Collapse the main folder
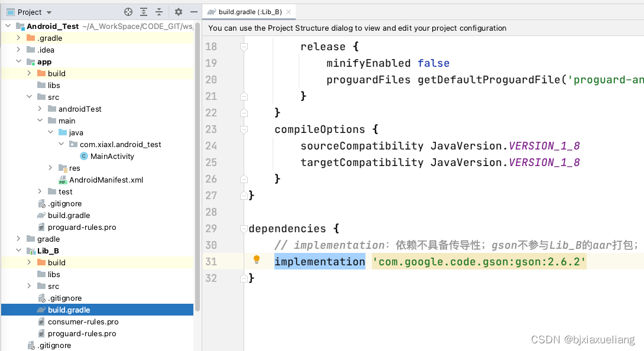Viewport: 644px width, 351px height. click(40, 121)
